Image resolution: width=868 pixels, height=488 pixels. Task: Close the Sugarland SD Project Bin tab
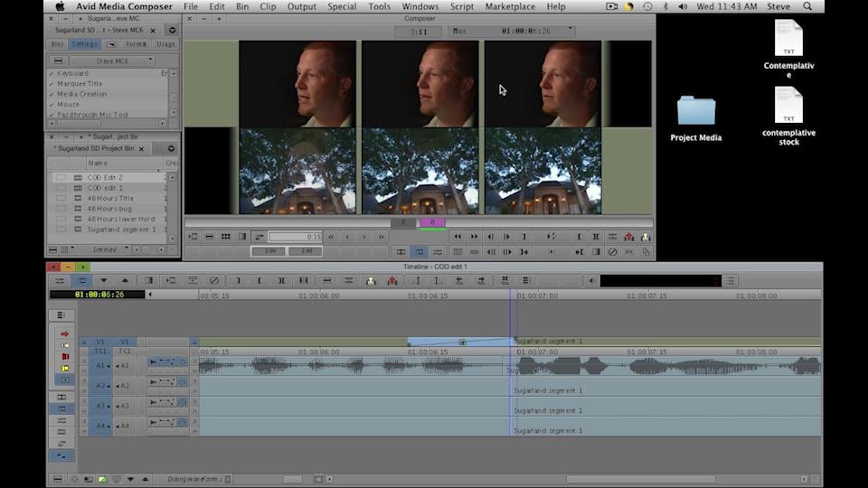pyautogui.click(x=141, y=149)
